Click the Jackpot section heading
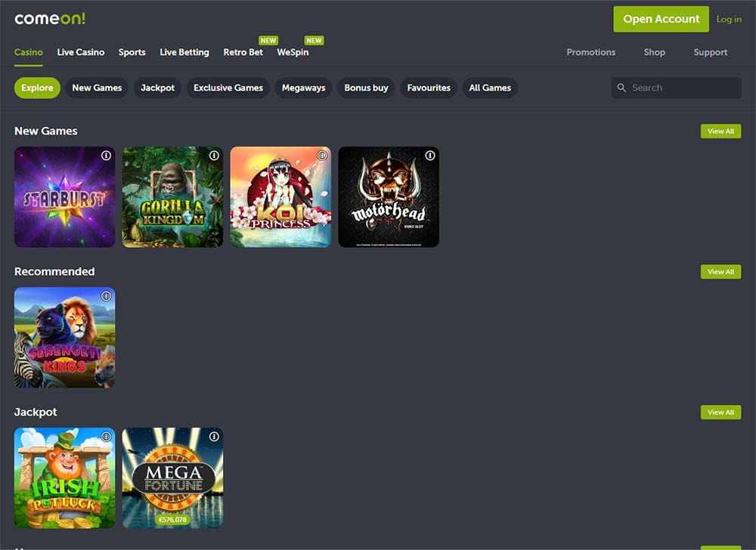 (x=36, y=412)
